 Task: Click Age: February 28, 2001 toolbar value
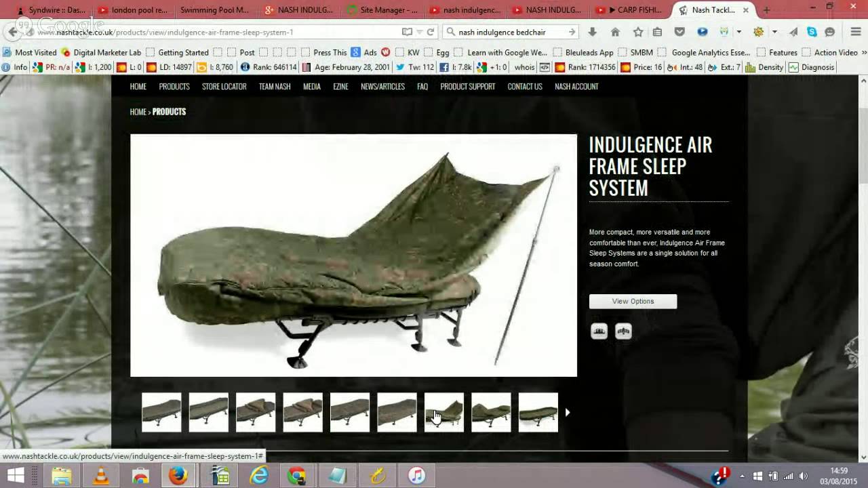(346, 67)
